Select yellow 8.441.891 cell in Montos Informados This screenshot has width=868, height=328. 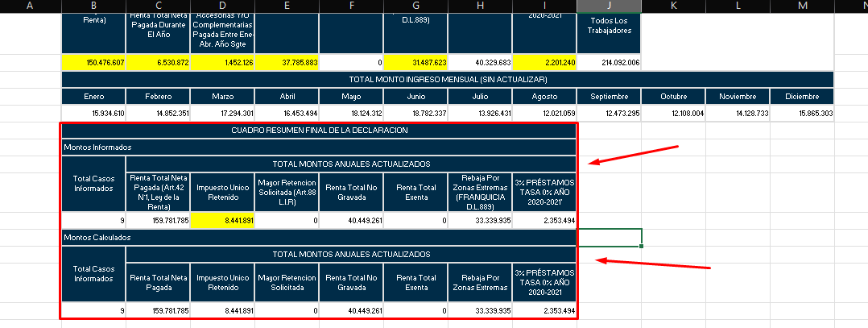point(222,220)
